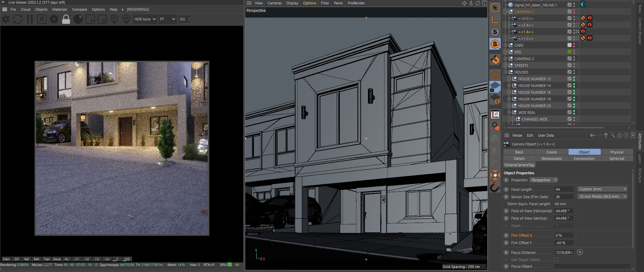Open the PT kernel dropdown
The image size is (644, 272).
tap(167, 19)
